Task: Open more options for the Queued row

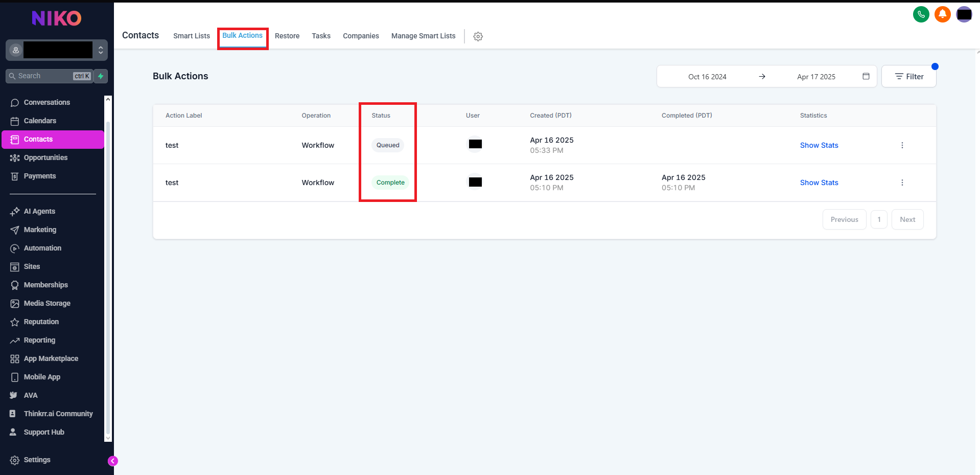Action: (x=902, y=145)
